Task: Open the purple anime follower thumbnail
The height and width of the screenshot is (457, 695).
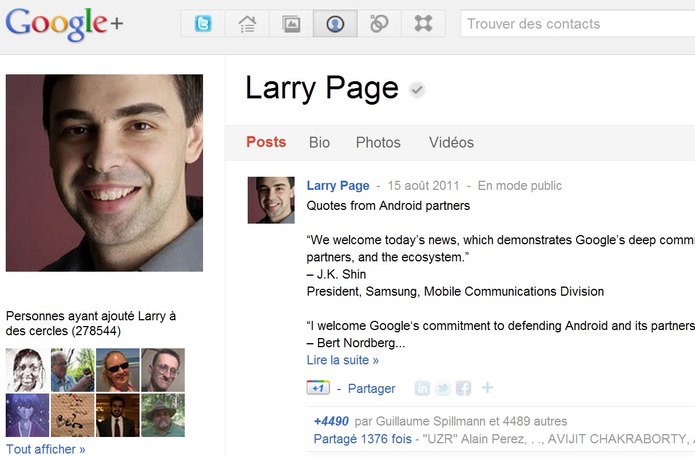Action: pos(27,415)
